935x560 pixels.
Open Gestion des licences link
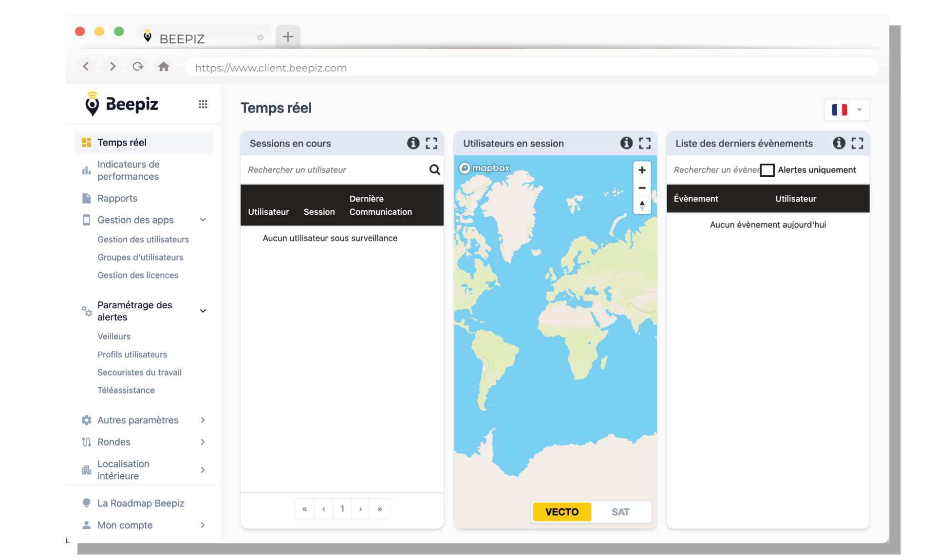click(x=138, y=275)
